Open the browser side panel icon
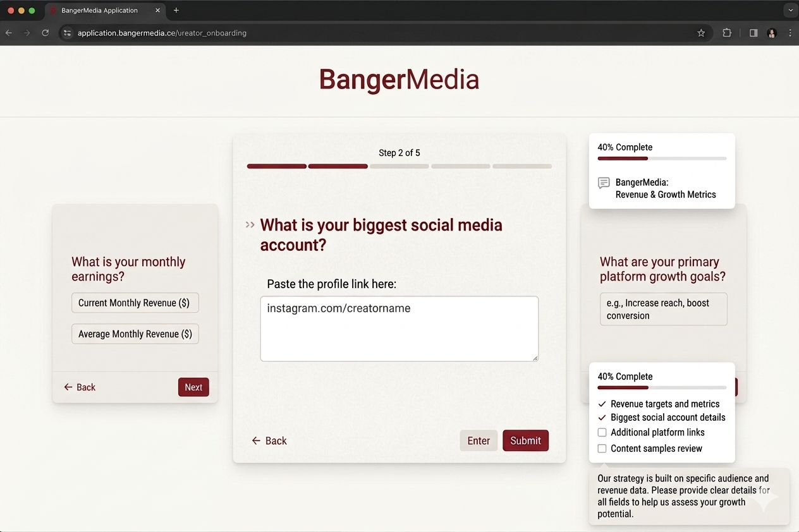799x532 pixels. pos(753,33)
